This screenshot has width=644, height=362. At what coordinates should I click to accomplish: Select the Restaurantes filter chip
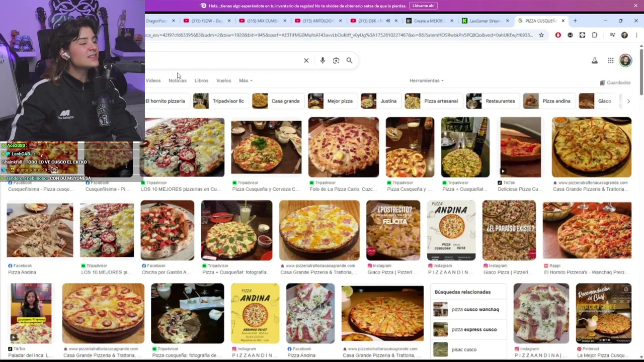[x=493, y=101]
